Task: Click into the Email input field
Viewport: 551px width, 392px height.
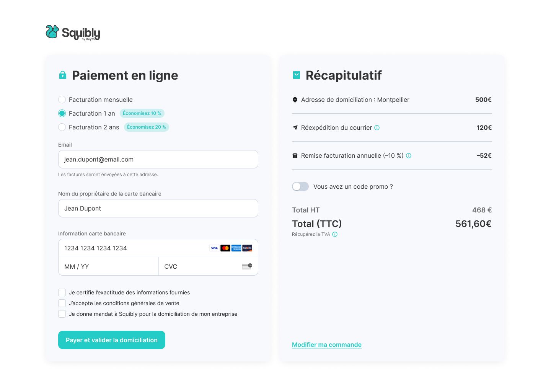Action: point(158,159)
